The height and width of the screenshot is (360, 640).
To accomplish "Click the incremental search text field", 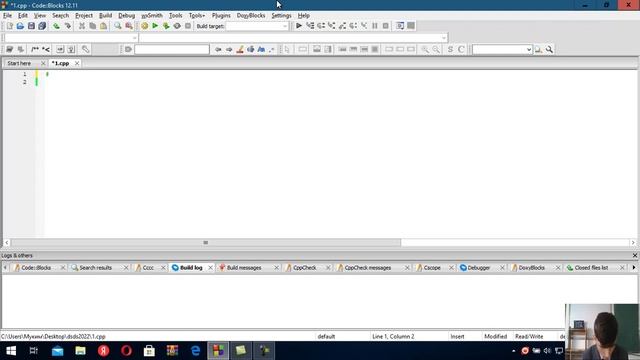I will coord(172,49).
